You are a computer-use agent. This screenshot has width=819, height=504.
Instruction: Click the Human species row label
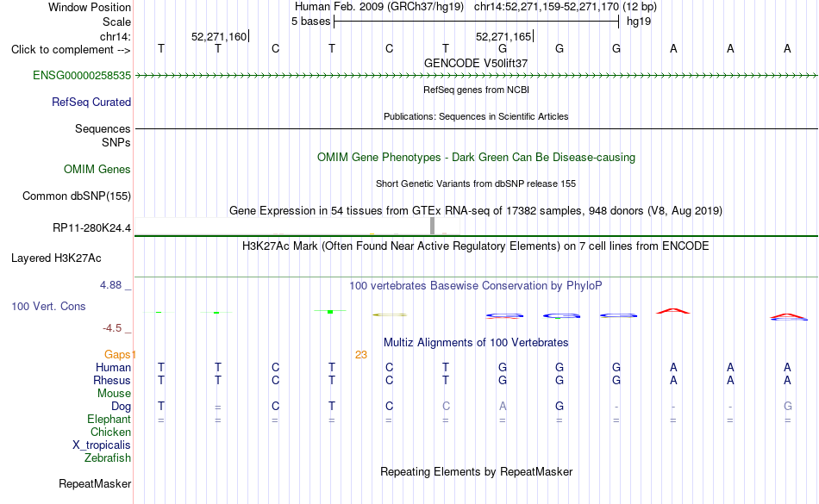113,368
